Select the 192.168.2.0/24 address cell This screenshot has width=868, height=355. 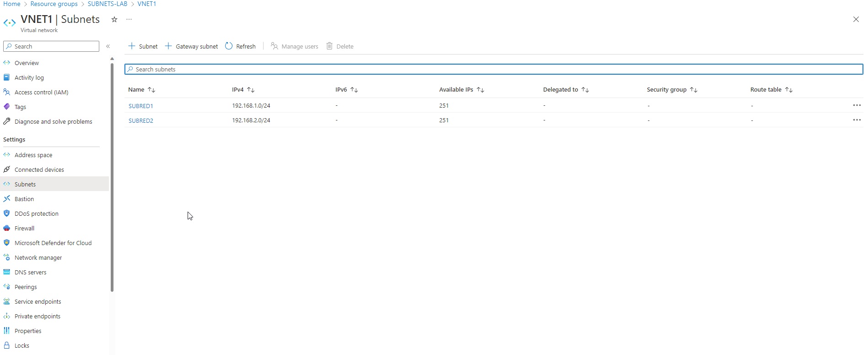pos(251,120)
